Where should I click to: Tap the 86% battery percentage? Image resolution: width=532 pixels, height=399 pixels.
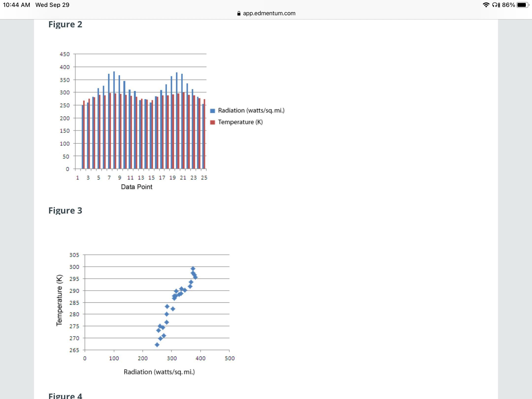point(508,5)
